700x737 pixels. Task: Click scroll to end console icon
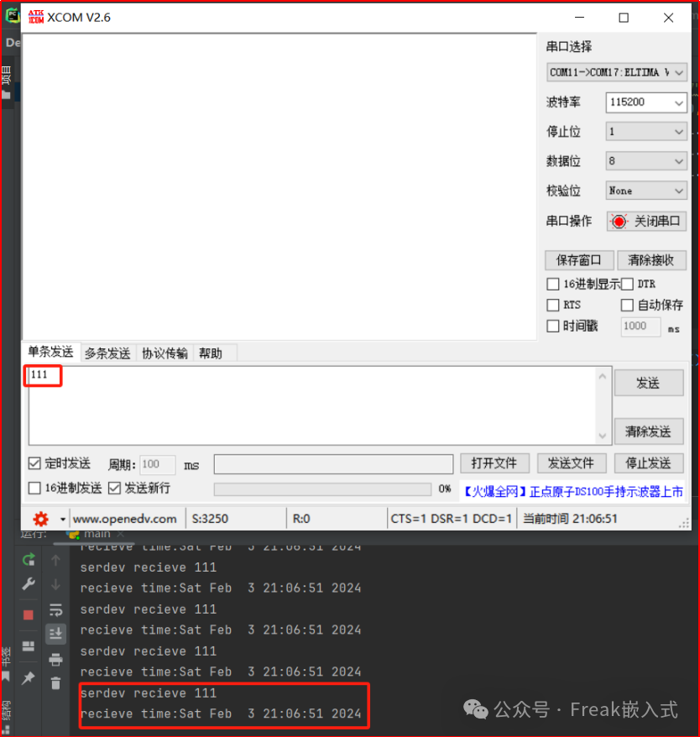(55, 634)
